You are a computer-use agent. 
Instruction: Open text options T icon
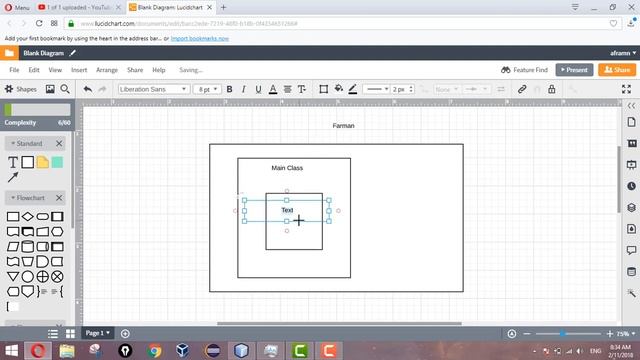[x=302, y=89]
